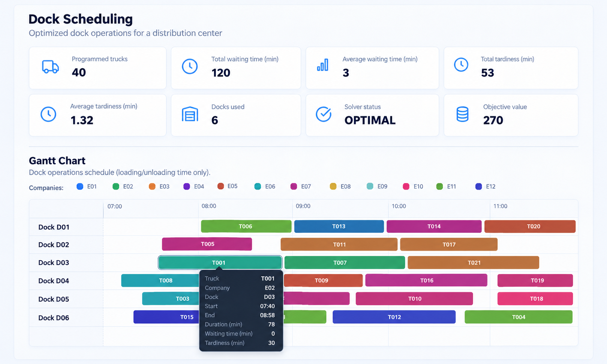
Task: Click the T021 bar on Dock D03
Action: 473,262
